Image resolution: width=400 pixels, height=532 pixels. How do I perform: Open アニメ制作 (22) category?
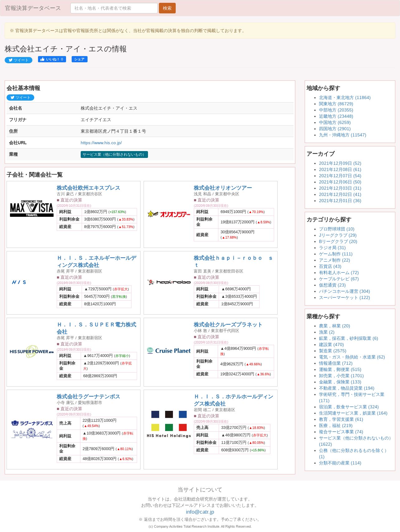click(x=334, y=260)
